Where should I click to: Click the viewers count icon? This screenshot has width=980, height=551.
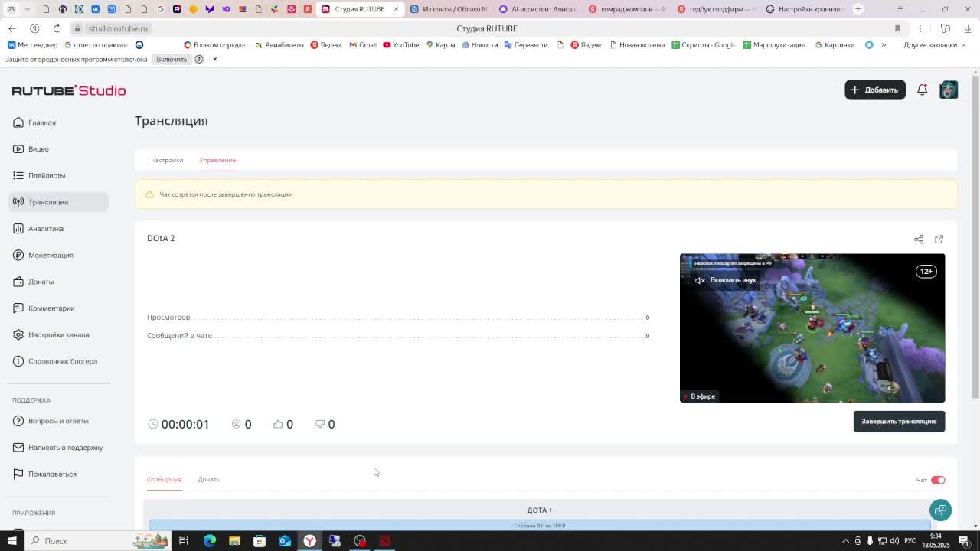pyautogui.click(x=236, y=424)
